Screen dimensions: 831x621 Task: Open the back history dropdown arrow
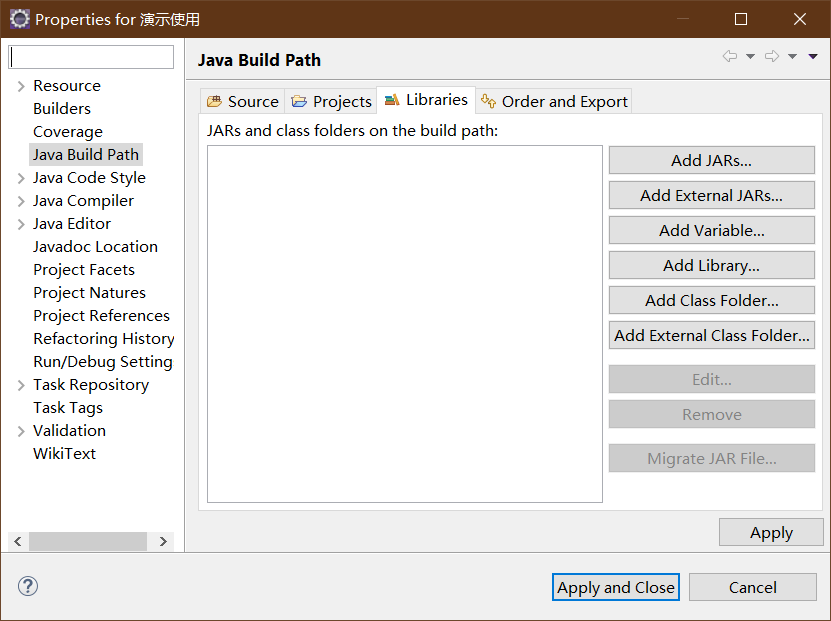point(750,56)
